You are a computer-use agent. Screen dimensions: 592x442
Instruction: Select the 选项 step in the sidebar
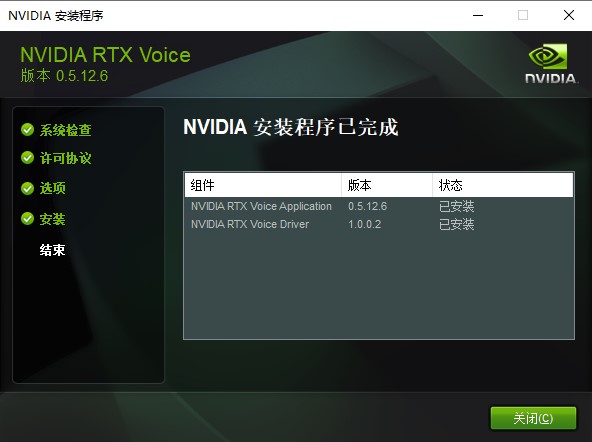click(x=52, y=188)
